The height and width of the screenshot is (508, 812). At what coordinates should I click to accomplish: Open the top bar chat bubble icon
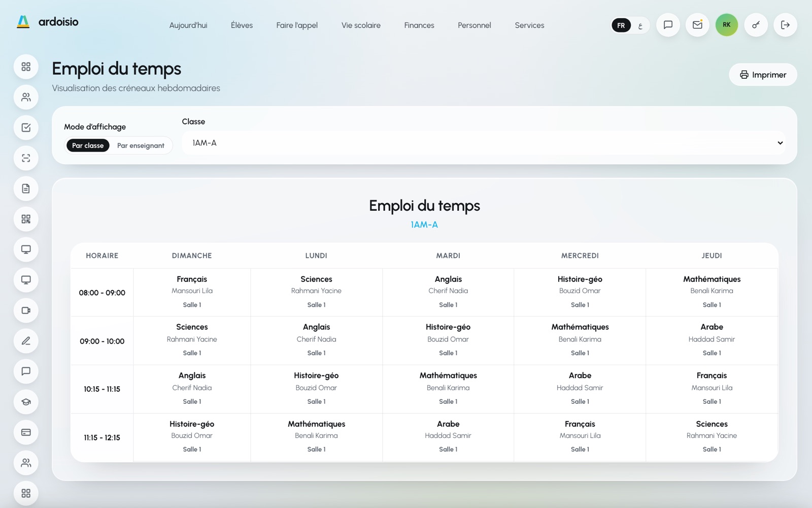click(668, 25)
